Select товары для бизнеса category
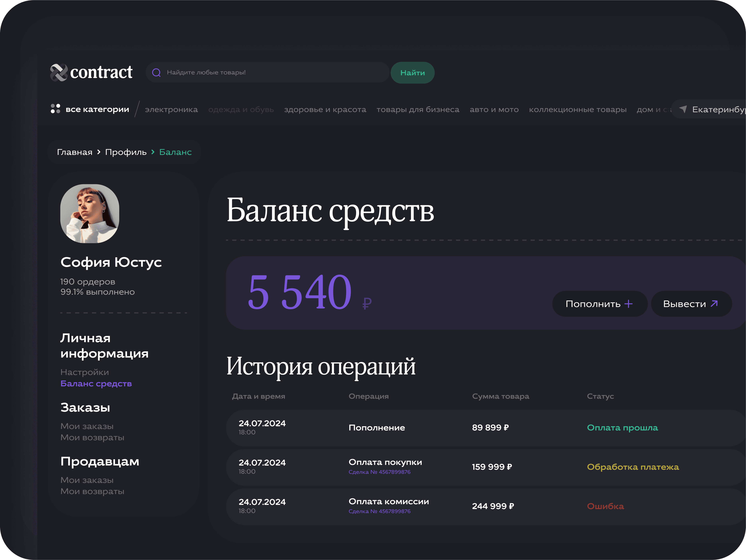The image size is (746, 560). (x=417, y=110)
